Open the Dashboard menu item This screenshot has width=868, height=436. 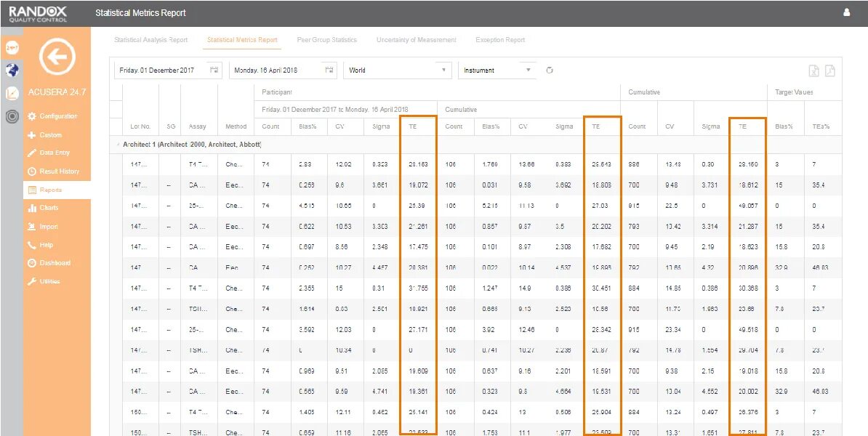pos(57,263)
